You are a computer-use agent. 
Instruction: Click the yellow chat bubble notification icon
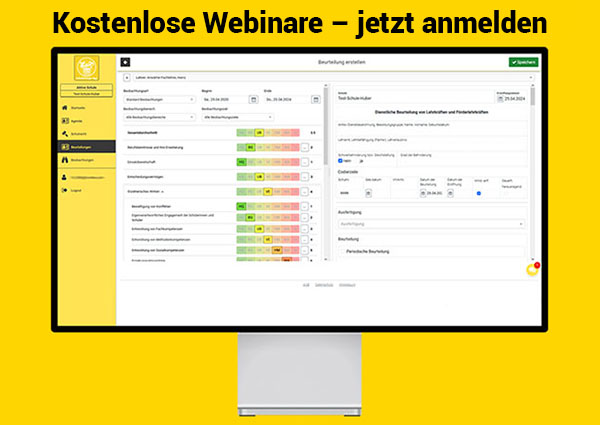(x=533, y=269)
